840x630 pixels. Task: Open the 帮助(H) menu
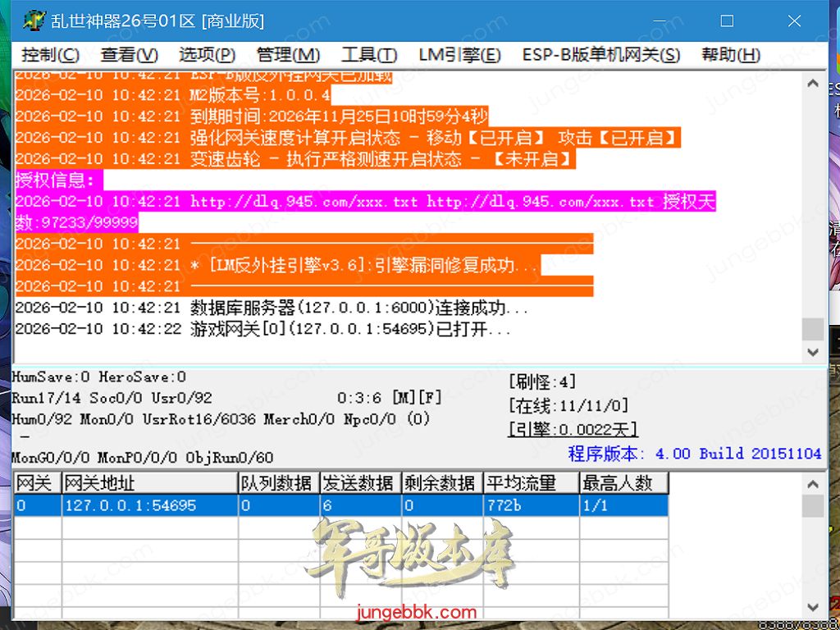(730, 55)
